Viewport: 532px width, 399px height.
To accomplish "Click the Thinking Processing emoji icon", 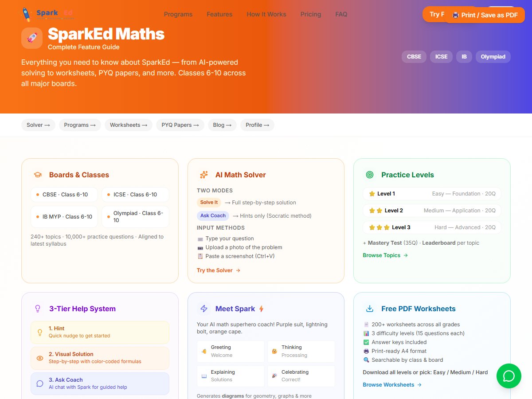I will click(x=274, y=351).
